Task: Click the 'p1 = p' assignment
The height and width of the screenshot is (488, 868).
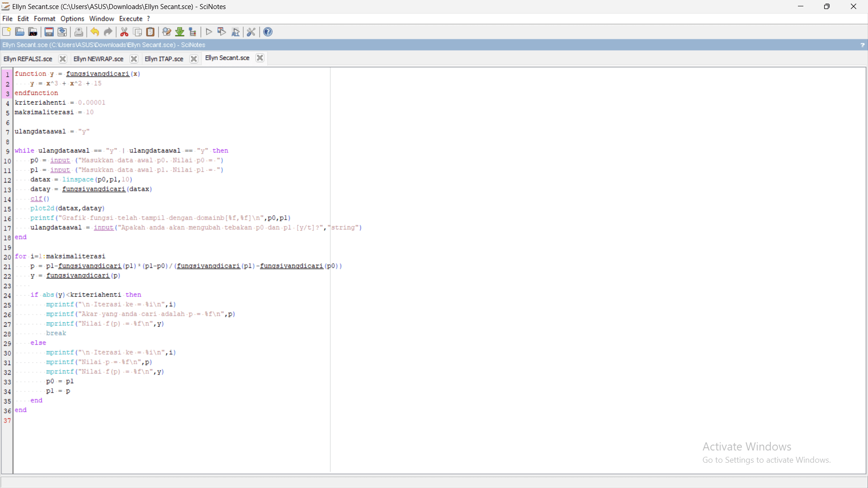Action: tap(58, 391)
